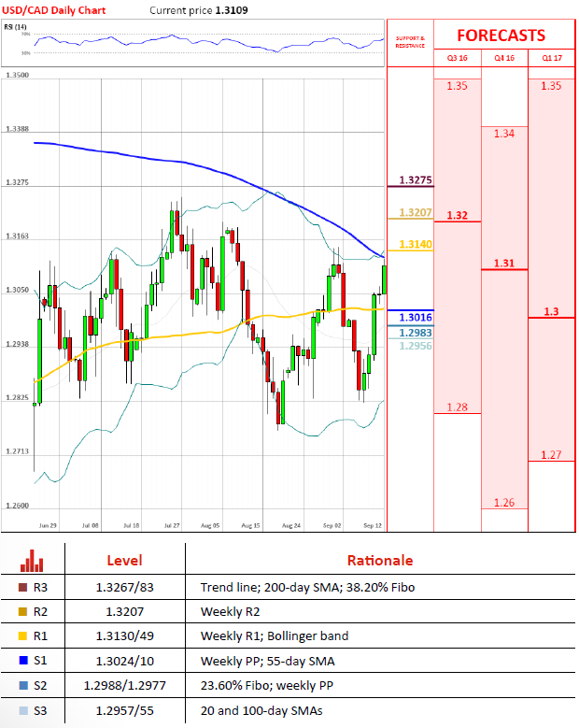Click the FORECASTS heading
This screenshot has height=728, width=579.
click(x=501, y=36)
